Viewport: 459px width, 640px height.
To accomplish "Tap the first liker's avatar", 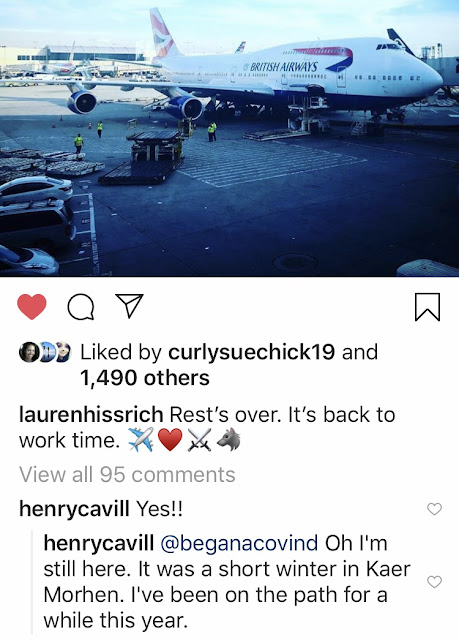I will tap(29, 353).
